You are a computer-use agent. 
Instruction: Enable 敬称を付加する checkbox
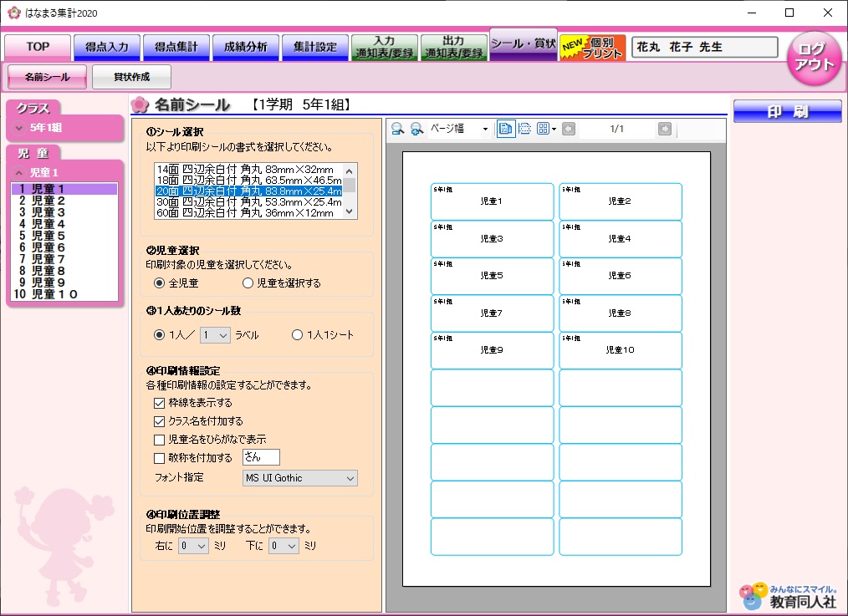(x=159, y=458)
